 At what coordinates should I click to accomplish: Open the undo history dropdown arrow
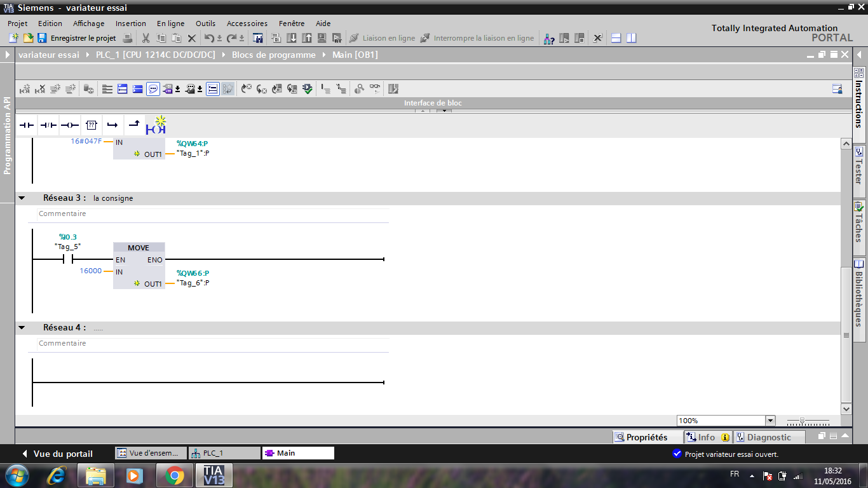219,38
